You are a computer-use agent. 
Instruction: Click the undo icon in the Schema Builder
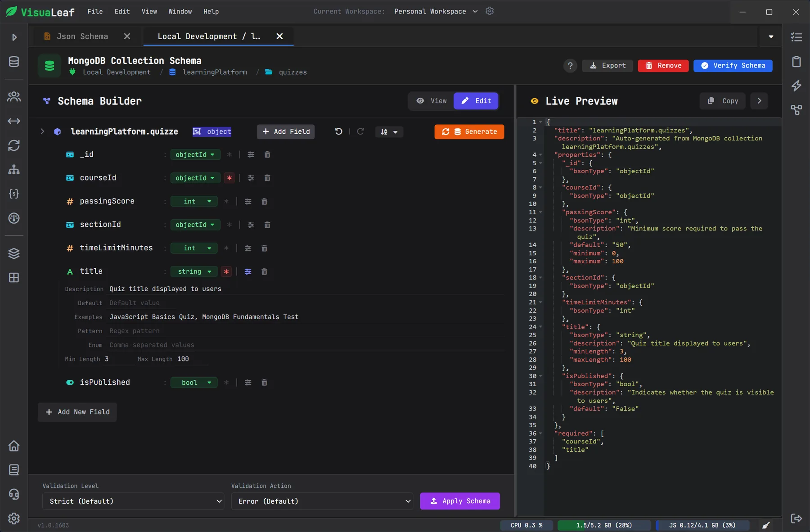point(338,131)
